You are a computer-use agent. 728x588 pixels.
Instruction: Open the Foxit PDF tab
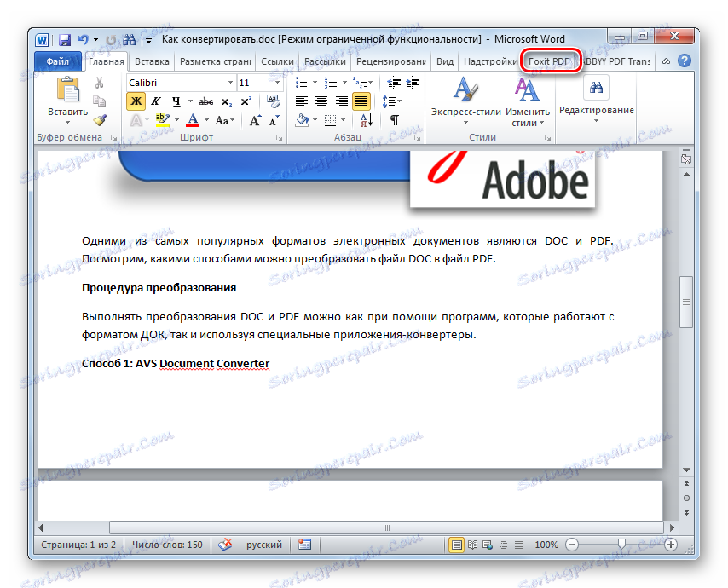pos(549,61)
